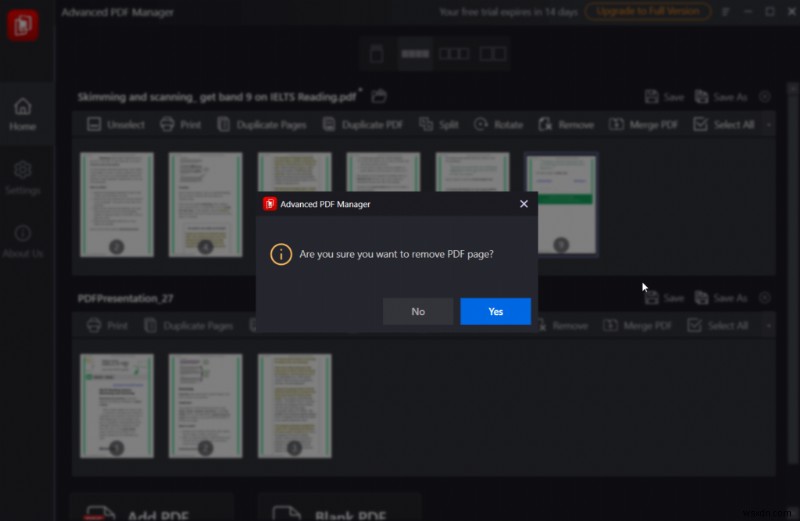Click the red app icon in dialog title
The image size is (800, 521).
(269, 204)
